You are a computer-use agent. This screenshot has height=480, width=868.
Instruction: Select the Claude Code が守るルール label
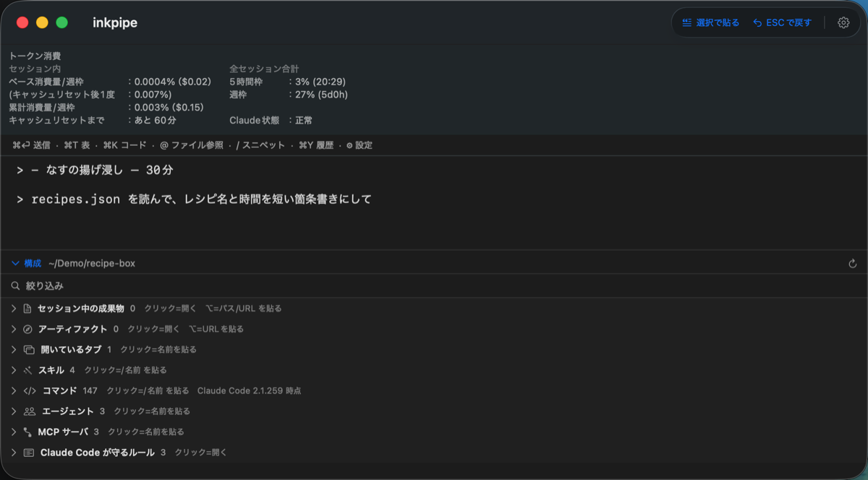click(98, 453)
